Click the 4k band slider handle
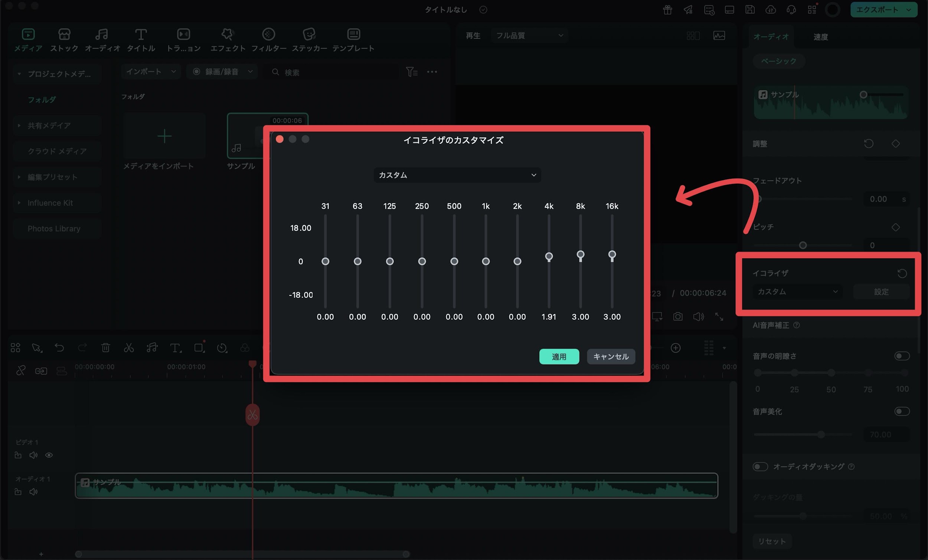This screenshot has height=560, width=928. (549, 257)
